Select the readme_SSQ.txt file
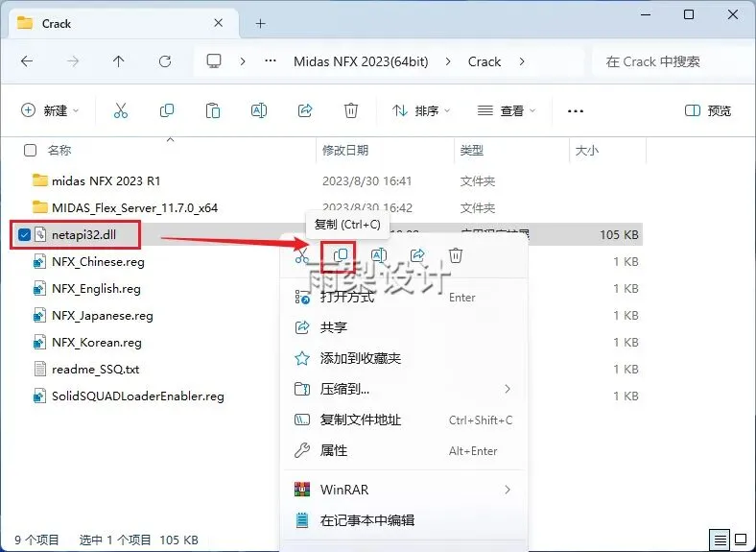Image resolution: width=756 pixels, height=552 pixels. coord(96,370)
